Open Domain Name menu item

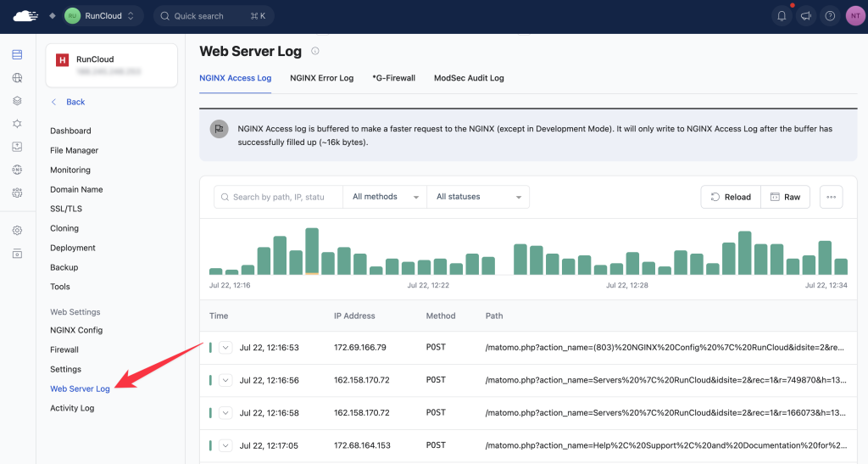point(76,189)
